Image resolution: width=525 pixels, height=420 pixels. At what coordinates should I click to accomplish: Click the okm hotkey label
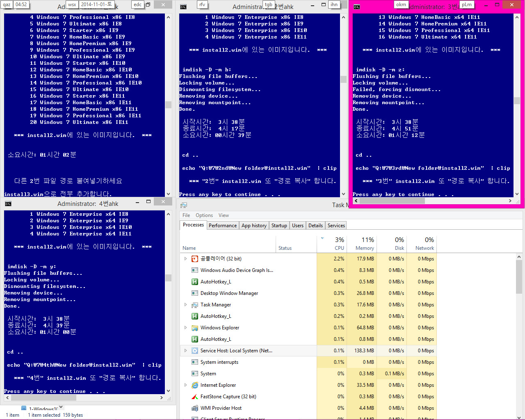pyautogui.click(x=401, y=5)
